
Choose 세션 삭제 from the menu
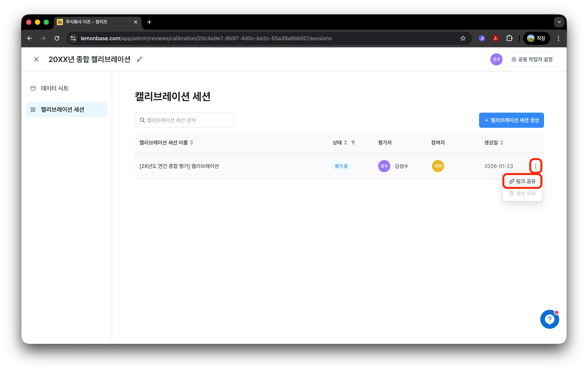click(x=522, y=194)
